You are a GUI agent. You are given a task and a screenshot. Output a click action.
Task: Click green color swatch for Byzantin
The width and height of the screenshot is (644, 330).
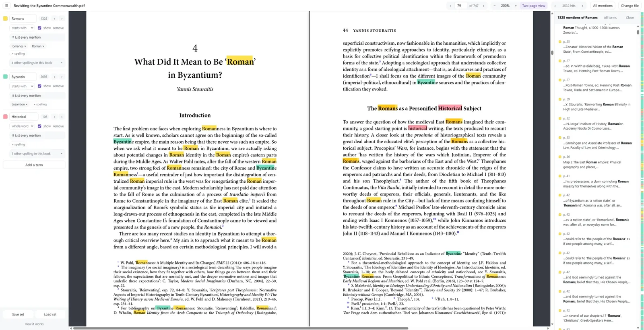point(5,76)
